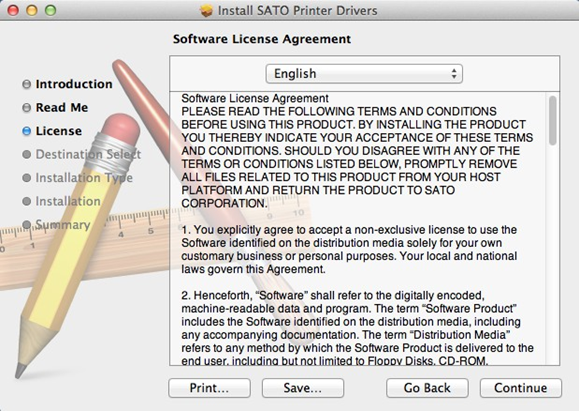Viewport: 579px width, 411px height.
Task: Click the Destination Select step bullet
Action: 27,154
